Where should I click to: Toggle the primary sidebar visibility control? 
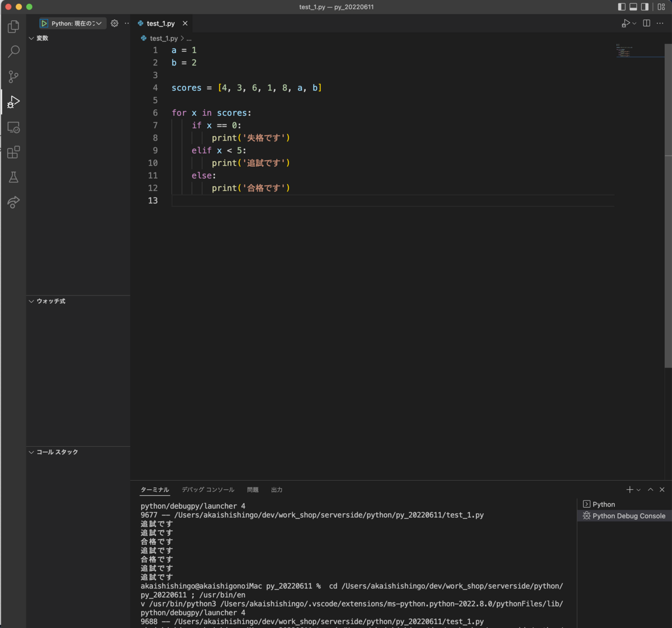[622, 7]
